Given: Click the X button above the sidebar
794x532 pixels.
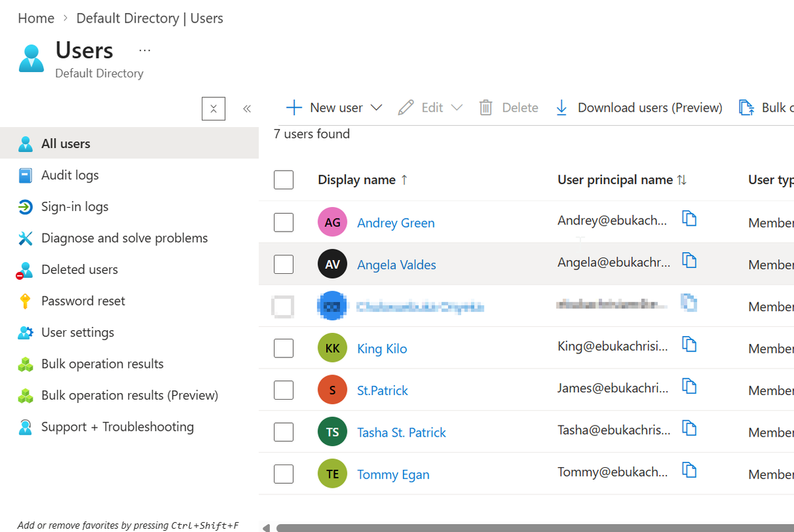Looking at the screenshot, I should (213, 109).
